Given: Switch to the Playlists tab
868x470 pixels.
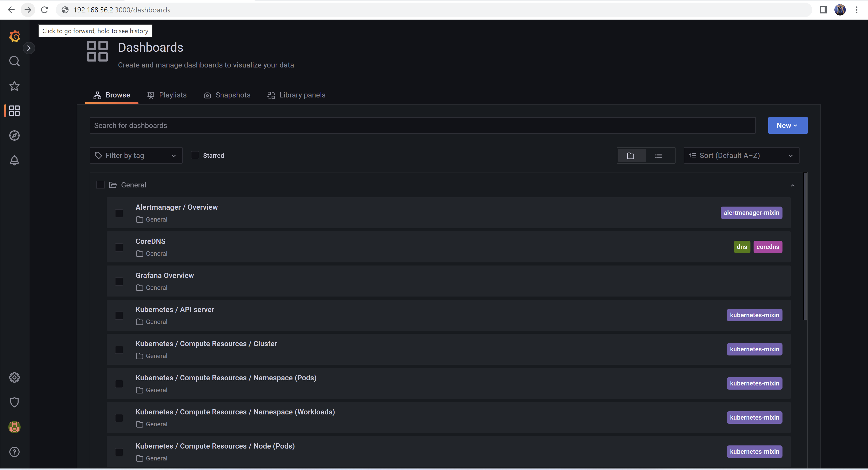Looking at the screenshot, I should (173, 95).
